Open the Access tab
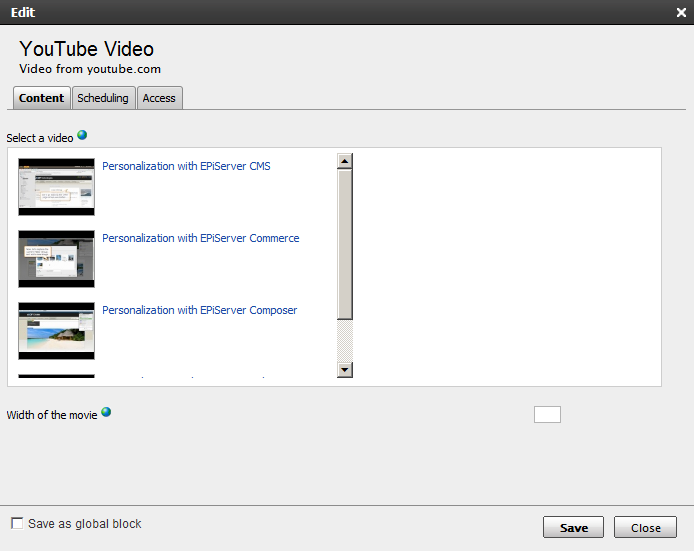 159,98
